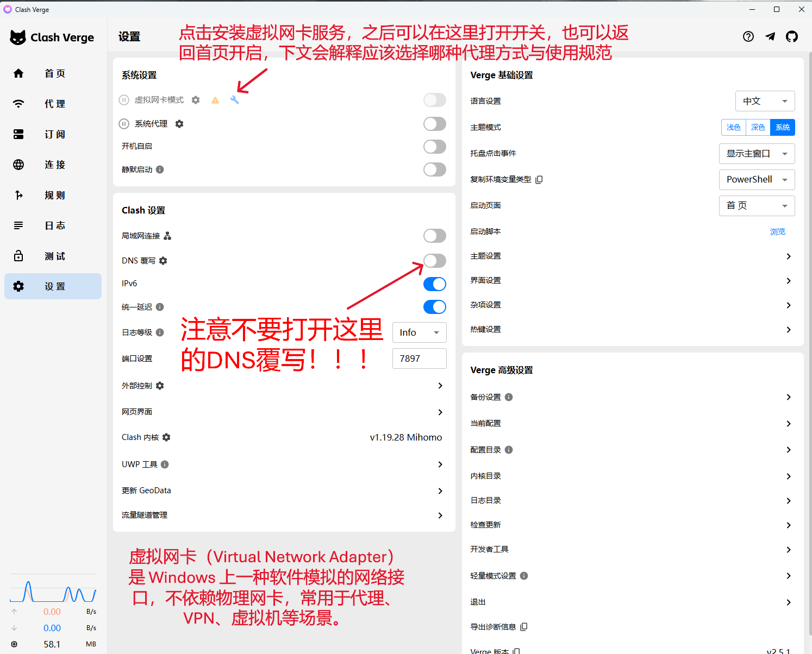The image size is (812, 654).
Task: Select the 系统 theme mode
Action: point(783,127)
